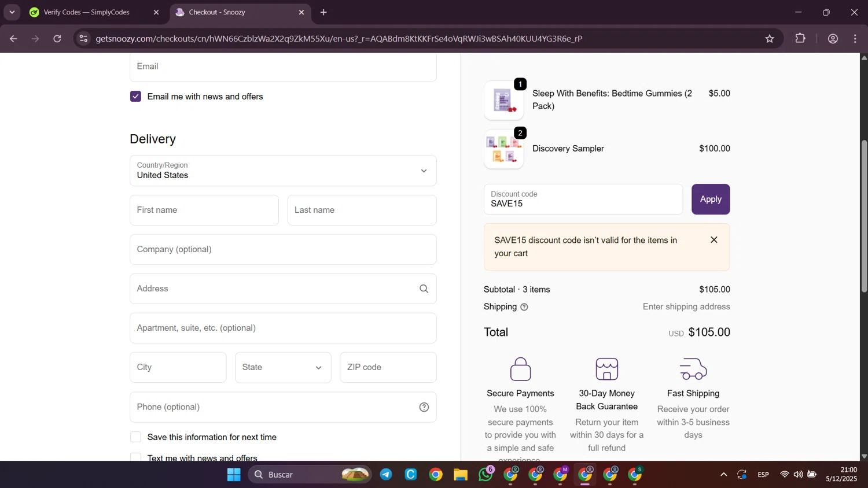This screenshot has width=868, height=488.
Task: Open site information icon in address bar
Action: pos(83,39)
